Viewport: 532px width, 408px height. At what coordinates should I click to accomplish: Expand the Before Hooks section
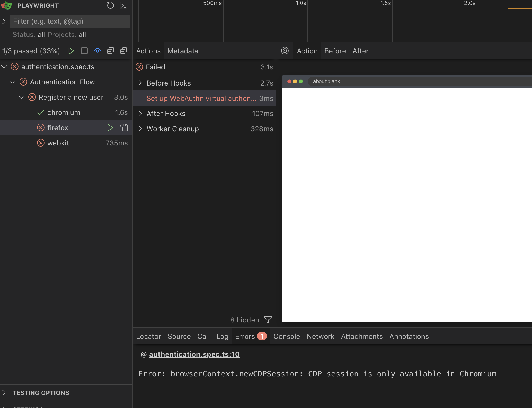(140, 83)
